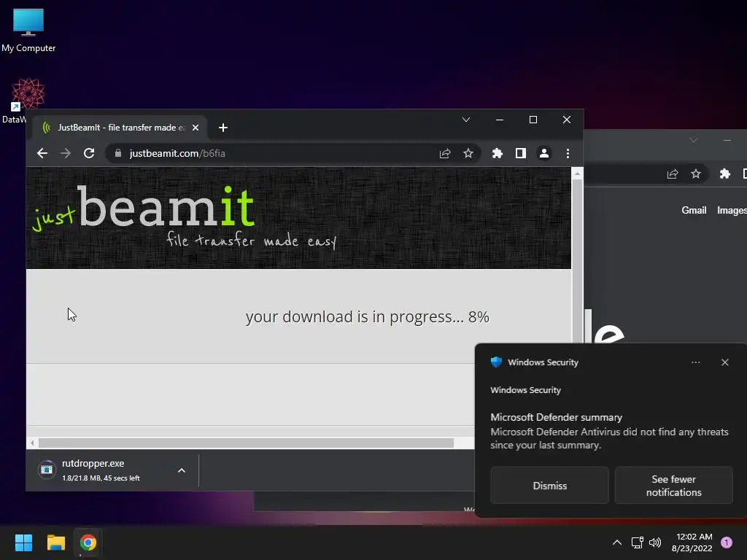Click the forward navigation arrow
This screenshot has height=560, width=747.
click(x=66, y=153)
